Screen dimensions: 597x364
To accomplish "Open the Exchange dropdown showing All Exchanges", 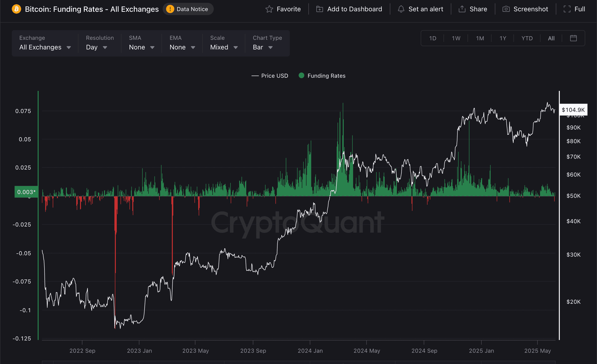I will click(45, 43).
